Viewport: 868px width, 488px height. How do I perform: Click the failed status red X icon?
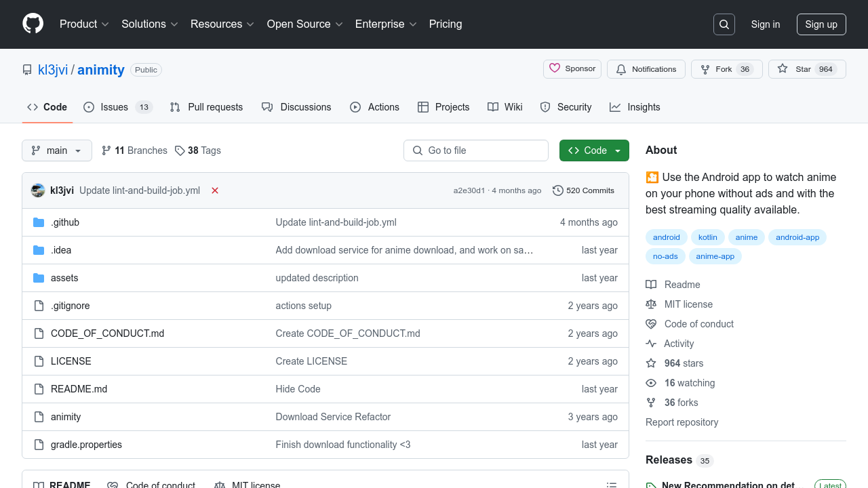coord(215,190)
